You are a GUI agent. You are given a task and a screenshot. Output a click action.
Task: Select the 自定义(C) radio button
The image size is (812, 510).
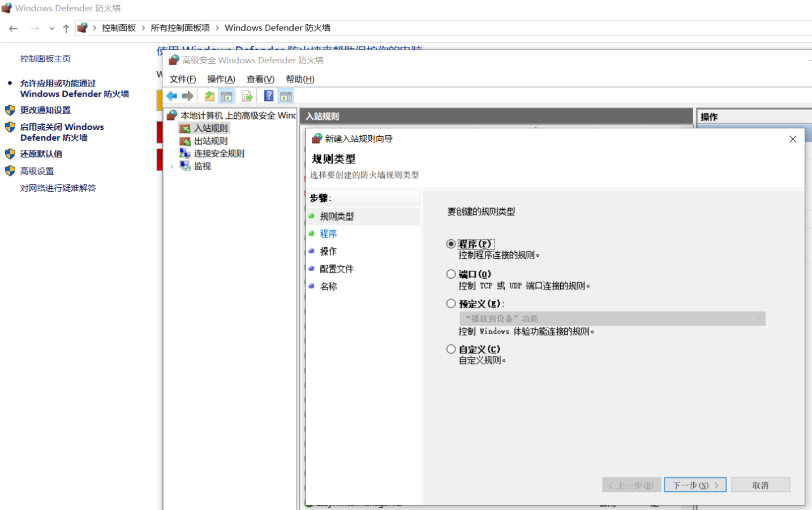pyautogui.click(x=451, y=349)
